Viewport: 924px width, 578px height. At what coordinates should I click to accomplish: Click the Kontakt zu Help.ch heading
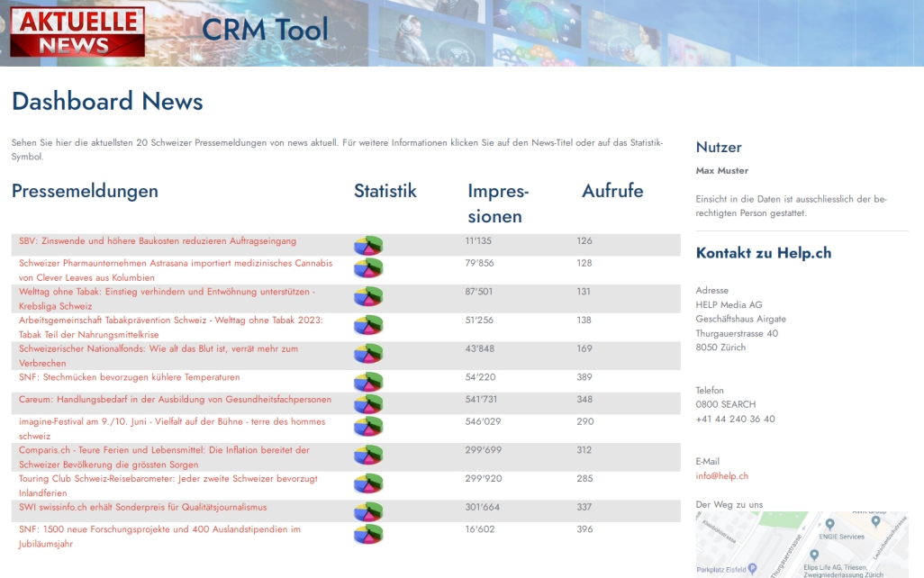[763, 253]
